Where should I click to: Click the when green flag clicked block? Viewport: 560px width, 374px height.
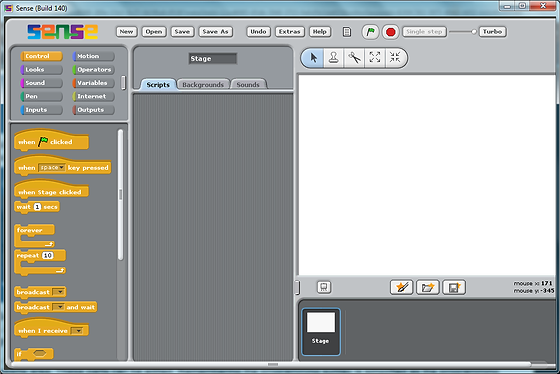pyautogui.click(x=51, y=140)
